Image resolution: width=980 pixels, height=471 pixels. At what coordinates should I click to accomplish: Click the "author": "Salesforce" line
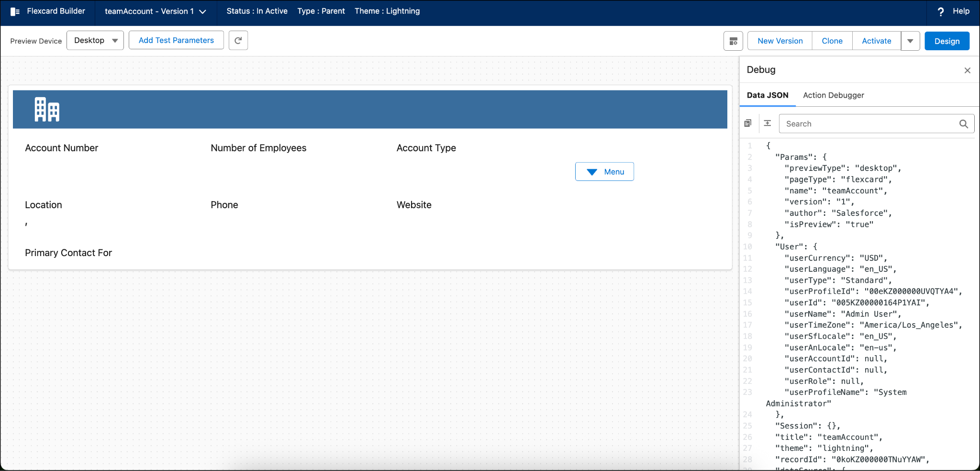point(838,213)
